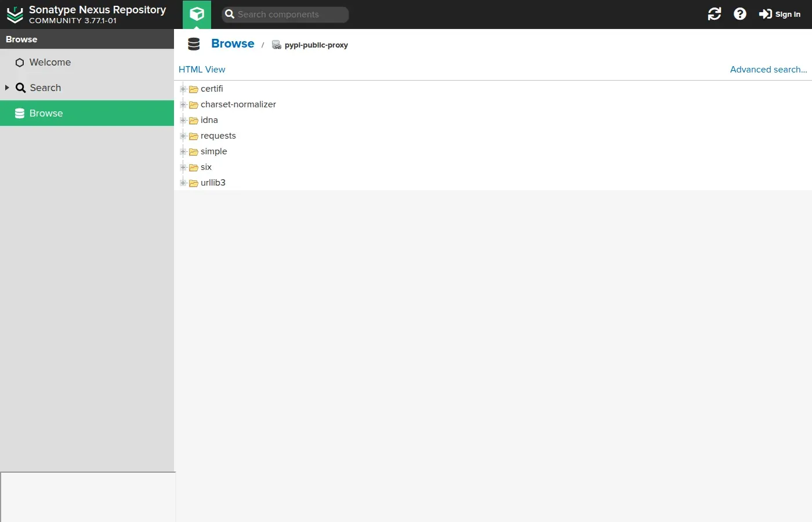The width and height of the screenshot is (812, 522).
Task: Expand the charset-normalizer folder node
Action: [183, 104]
